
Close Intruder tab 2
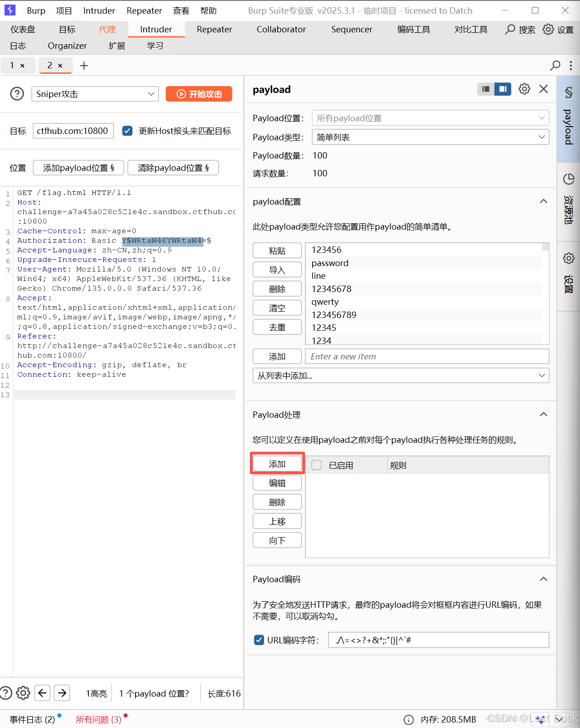point(60,66)
